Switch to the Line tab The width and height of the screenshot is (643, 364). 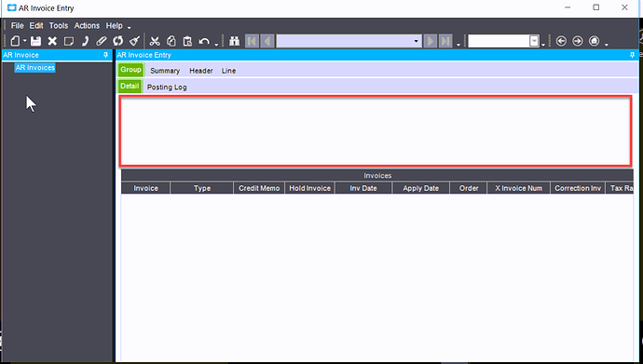228,71
